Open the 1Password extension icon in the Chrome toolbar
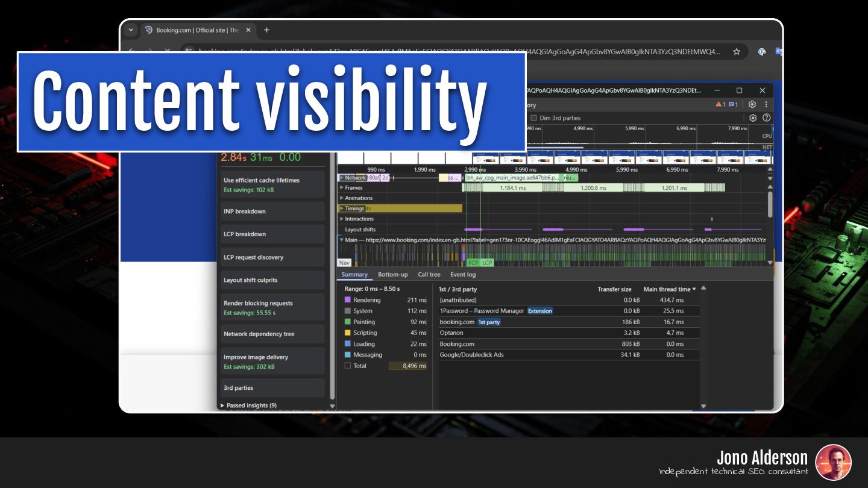868x488 pixels. click(x=762, y=52)
